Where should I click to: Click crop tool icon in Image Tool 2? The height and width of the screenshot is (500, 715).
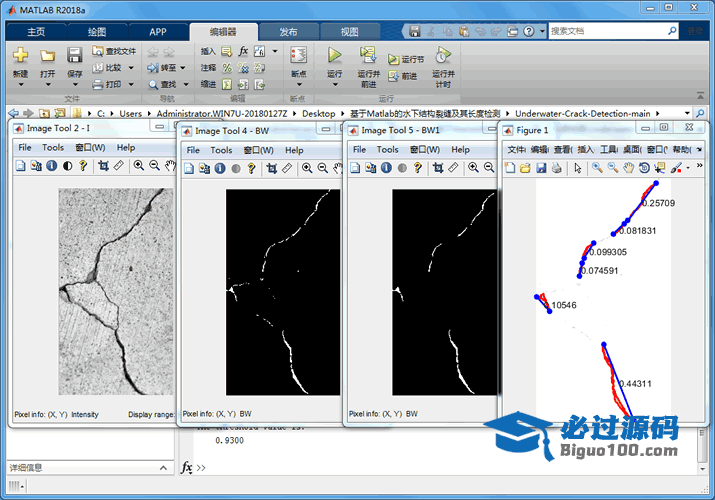(x=104, y=166)
